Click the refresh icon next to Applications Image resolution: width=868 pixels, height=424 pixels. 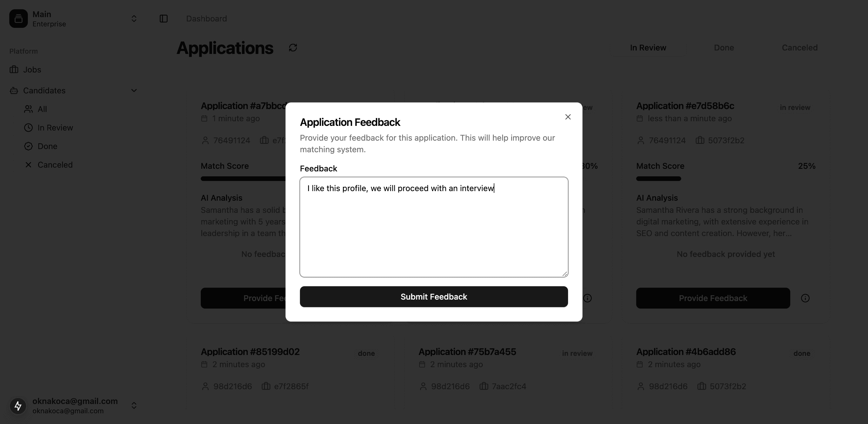pos(293,48)
